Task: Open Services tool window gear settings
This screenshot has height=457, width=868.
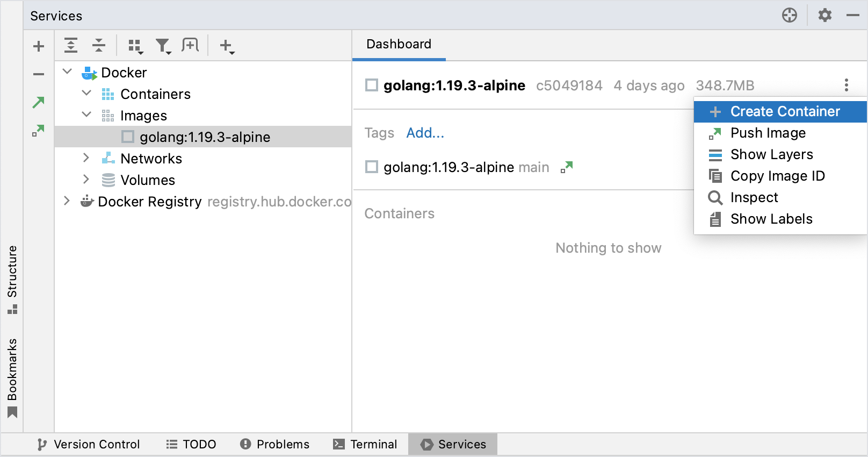Action: [825, 15]
